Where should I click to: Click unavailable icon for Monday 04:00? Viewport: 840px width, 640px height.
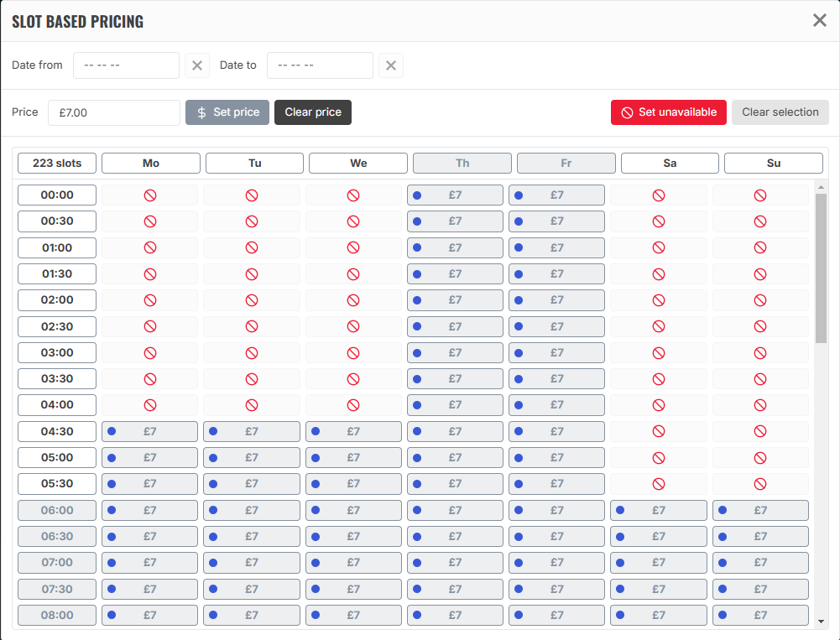point(150,405)
